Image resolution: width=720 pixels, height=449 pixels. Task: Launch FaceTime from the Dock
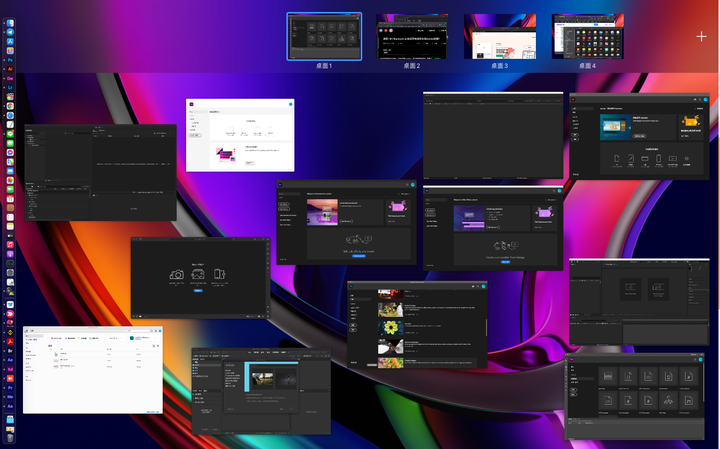(10, 189)
